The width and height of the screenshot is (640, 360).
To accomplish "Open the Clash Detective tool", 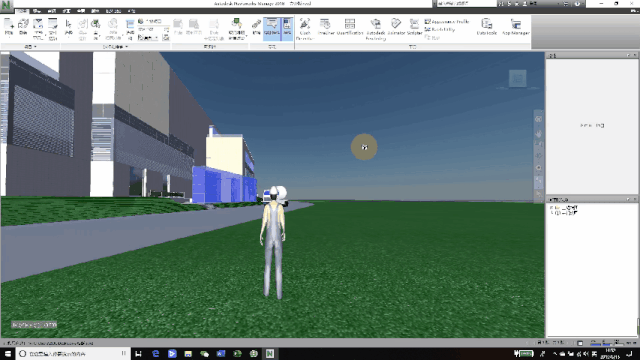I will click(305, 29).
